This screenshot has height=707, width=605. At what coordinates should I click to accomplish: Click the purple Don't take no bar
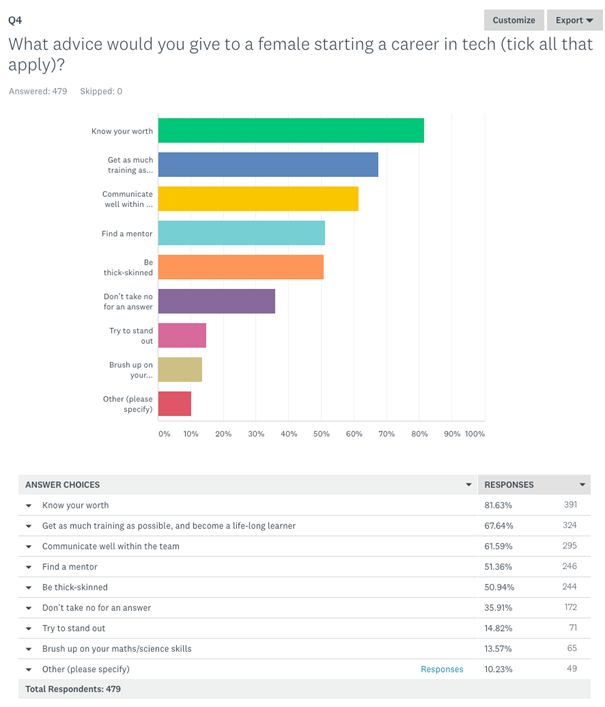click(216, 301)
